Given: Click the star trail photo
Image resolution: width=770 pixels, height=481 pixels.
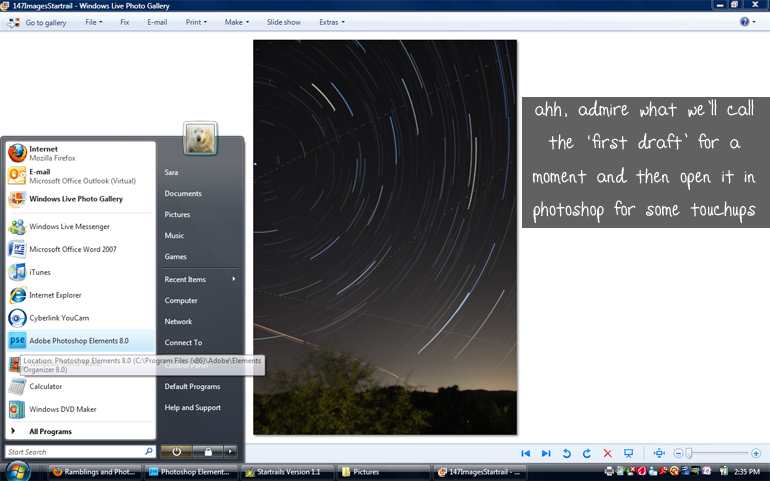Looking at the screenshot, I should tap(385, 237).
